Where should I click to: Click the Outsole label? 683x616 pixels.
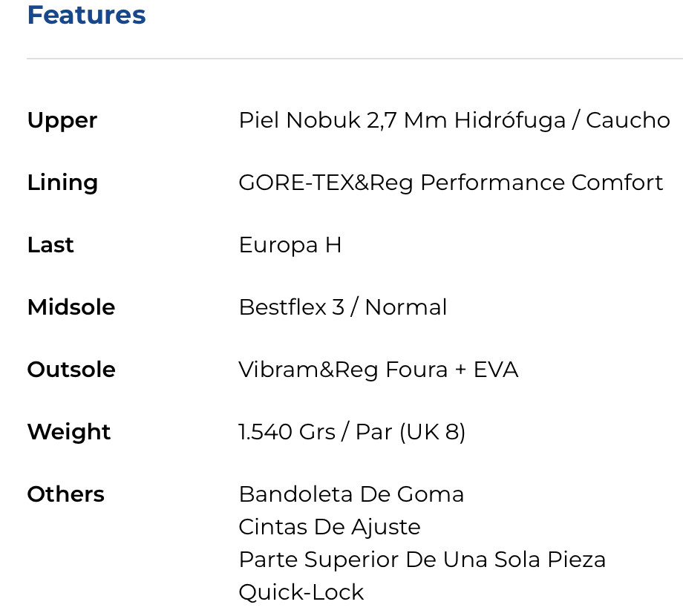point(71,370)
